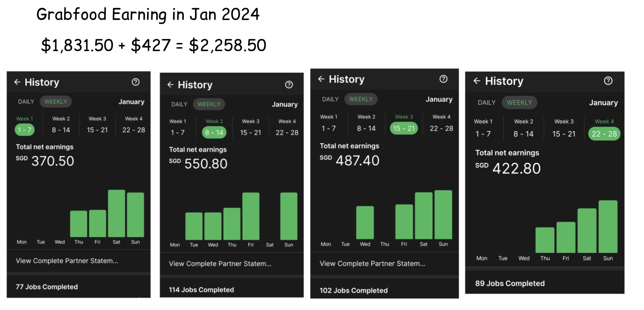Open View Complete Partner Statement in 77 Jobs panel
The image size is (644, 310).
[x=67, y=261]
